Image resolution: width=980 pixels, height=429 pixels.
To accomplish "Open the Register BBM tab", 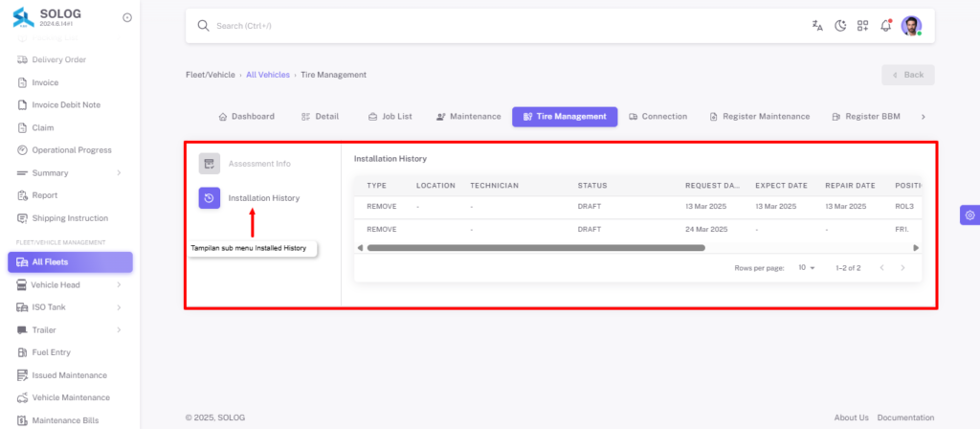I will 866,116.
